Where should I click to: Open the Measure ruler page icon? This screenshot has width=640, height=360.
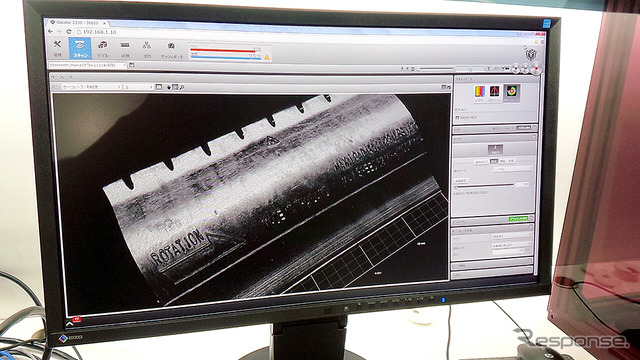click(x=125, y=49)
